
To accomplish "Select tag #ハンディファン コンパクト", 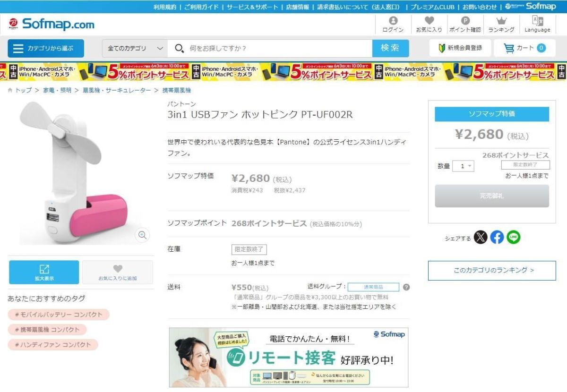I will [53, 345].
